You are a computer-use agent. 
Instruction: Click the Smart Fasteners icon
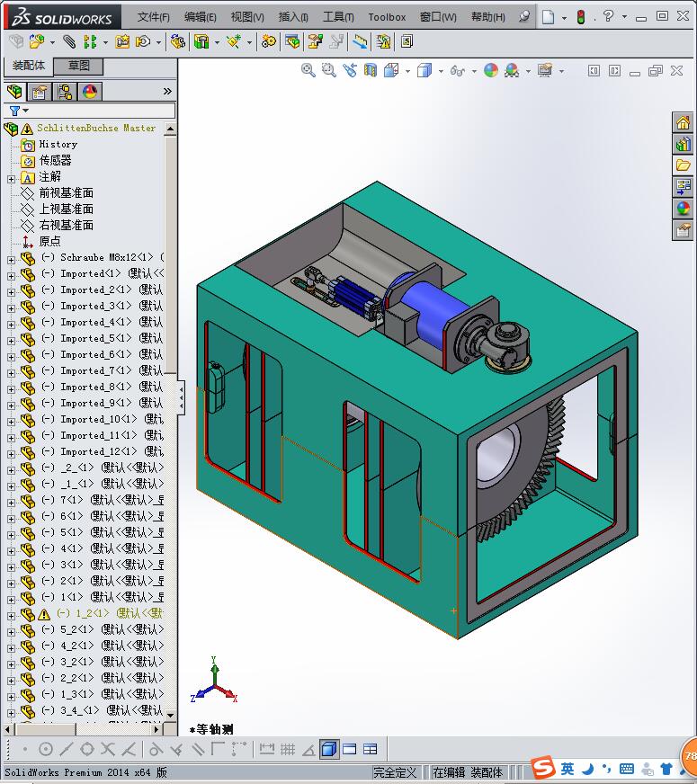122,41
